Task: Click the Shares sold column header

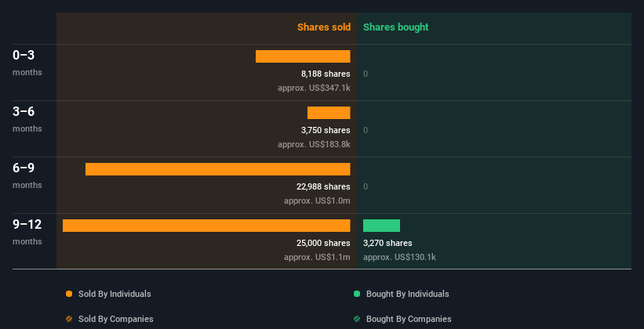Action: click(x=324, y=27)
